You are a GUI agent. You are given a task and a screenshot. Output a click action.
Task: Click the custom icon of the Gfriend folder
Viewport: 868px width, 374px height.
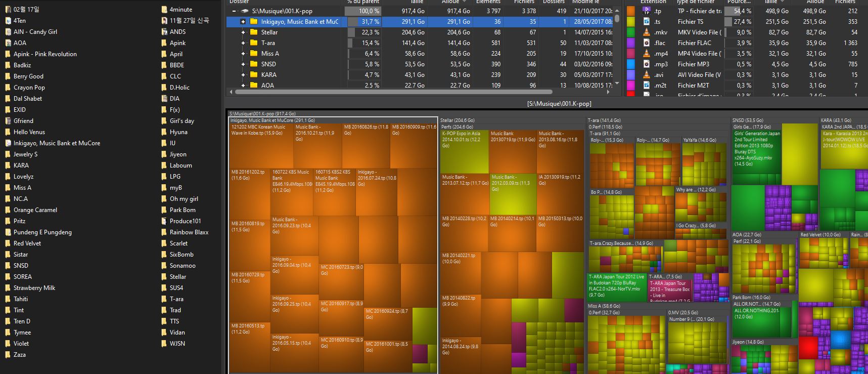[8, 121]
